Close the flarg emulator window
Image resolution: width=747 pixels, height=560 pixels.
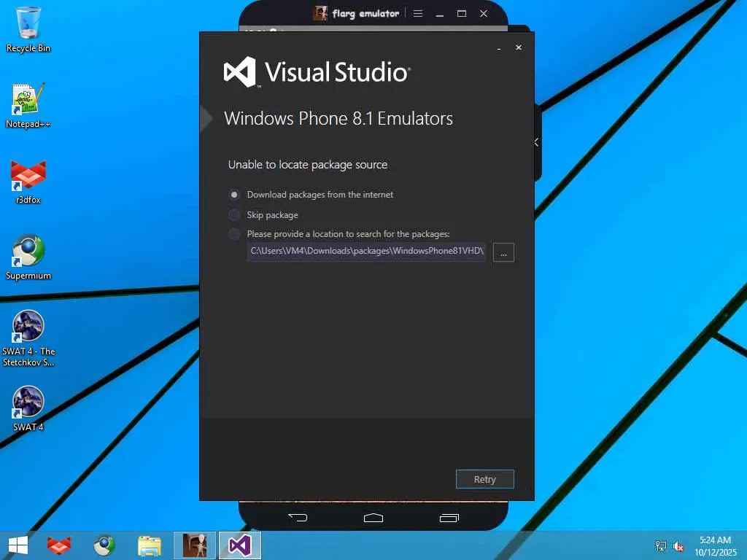tap(484, 13)
